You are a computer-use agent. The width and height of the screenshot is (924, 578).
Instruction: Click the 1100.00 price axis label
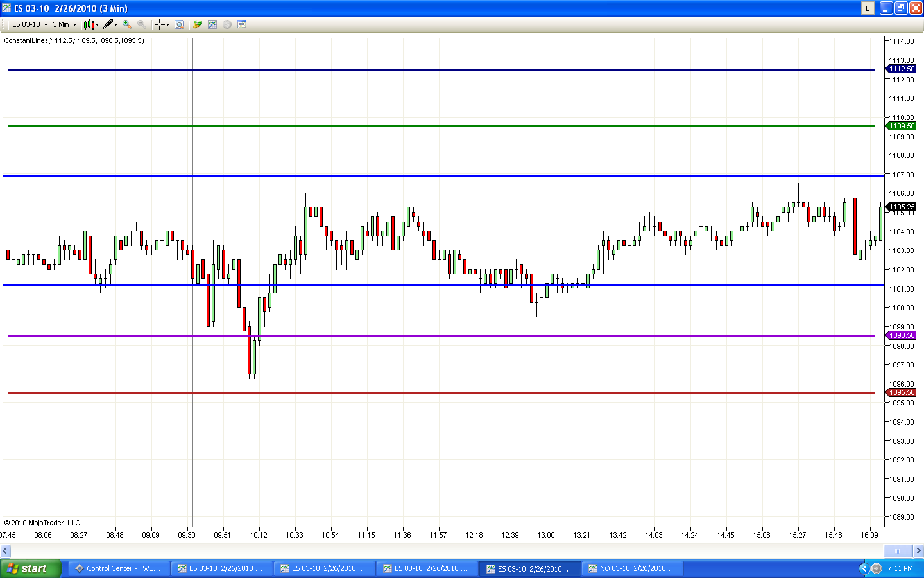[902, 308]
